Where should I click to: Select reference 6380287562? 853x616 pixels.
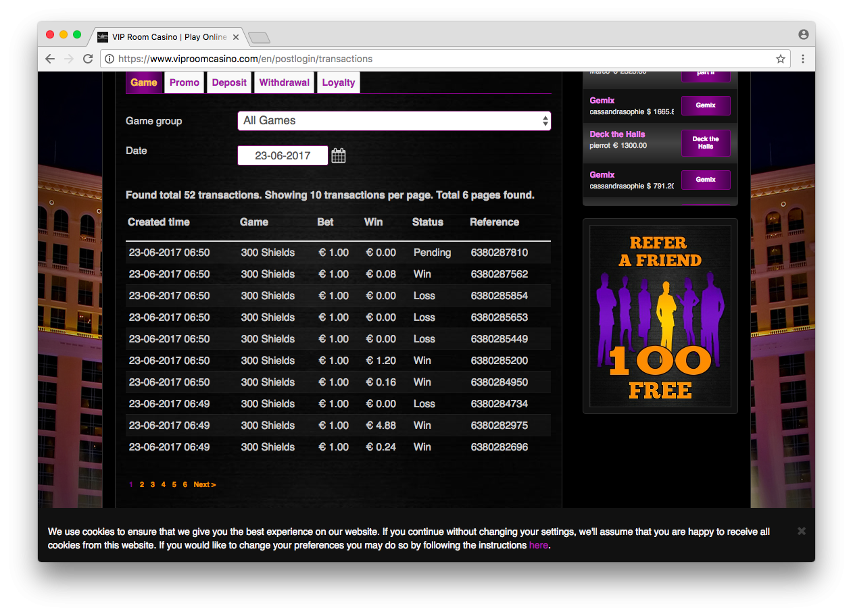tap(499, 274)
